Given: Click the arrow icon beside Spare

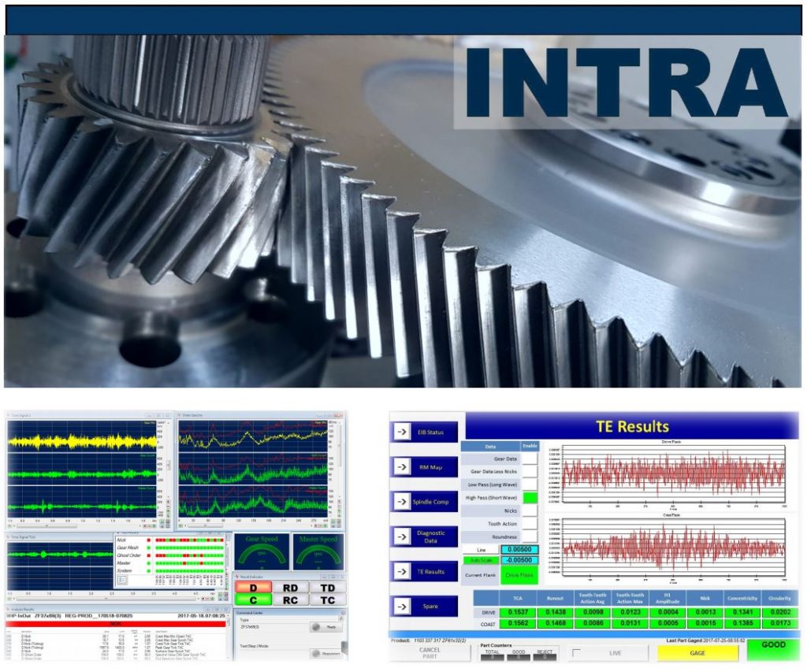Looking at the screenshot, I should [x=401, y=607].
